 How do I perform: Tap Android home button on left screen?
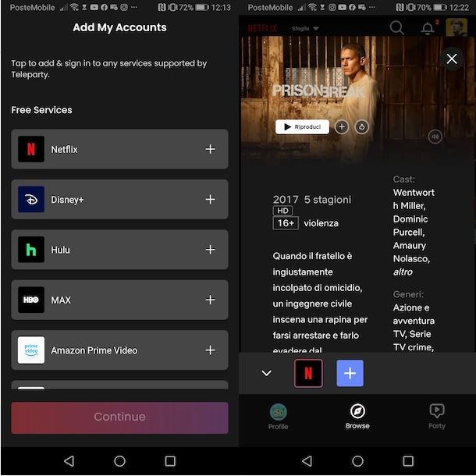tap(119, 461)
